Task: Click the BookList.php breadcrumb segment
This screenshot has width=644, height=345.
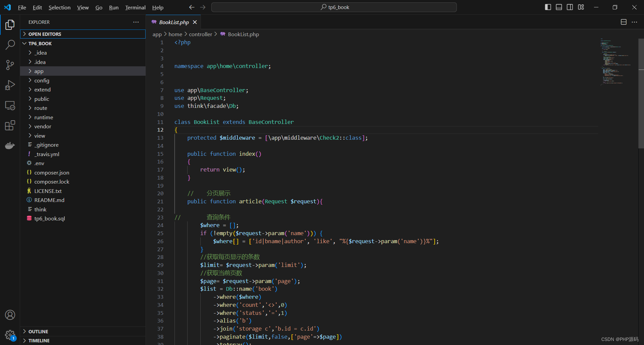Action: pos(239,34)
